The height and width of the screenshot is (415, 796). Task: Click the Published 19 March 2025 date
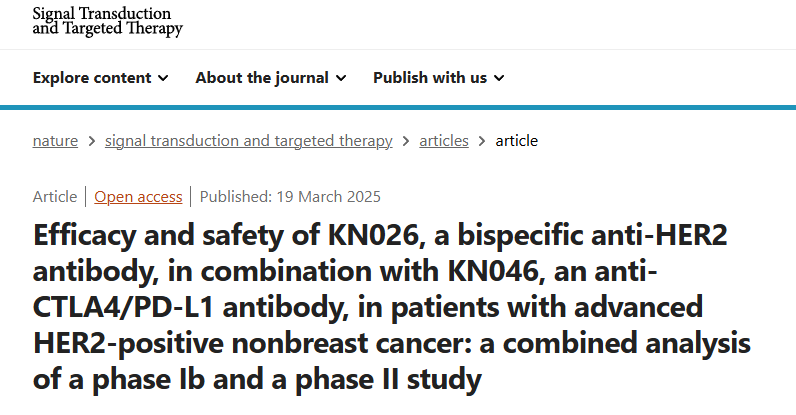pos(290,197)
